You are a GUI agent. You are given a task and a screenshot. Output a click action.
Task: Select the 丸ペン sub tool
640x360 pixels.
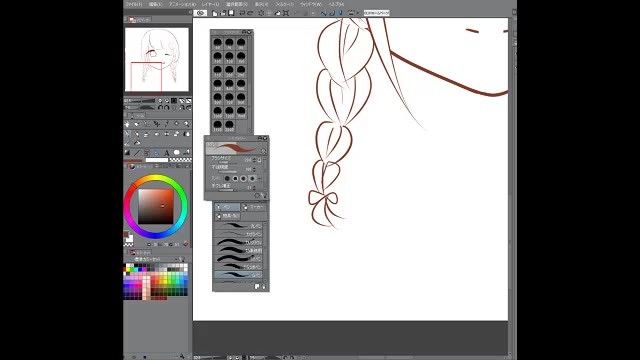[x=238, y=226]
